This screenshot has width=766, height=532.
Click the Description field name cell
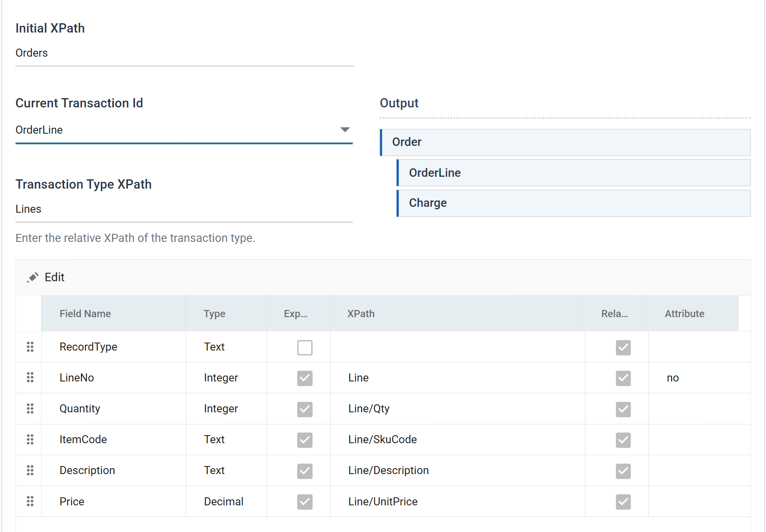tap(113, 470)
